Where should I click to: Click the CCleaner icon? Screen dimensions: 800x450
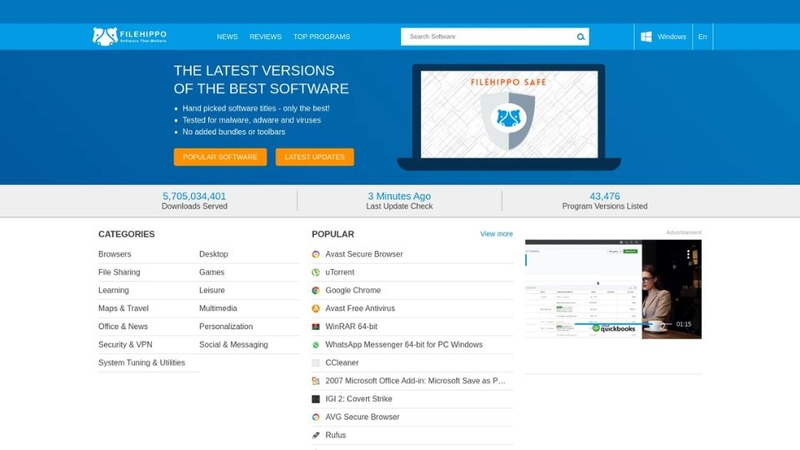pyautogui.click(x=316, y=363)
